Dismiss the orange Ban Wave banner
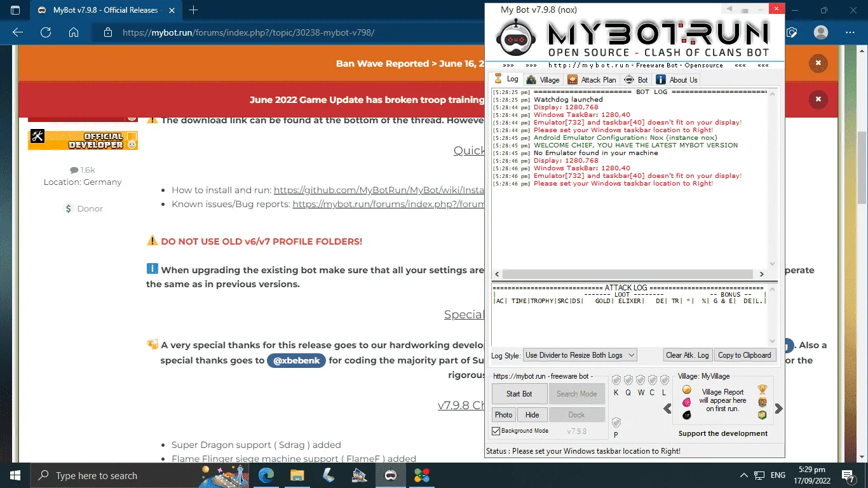The image size is (868, 488). click(818, 64)
